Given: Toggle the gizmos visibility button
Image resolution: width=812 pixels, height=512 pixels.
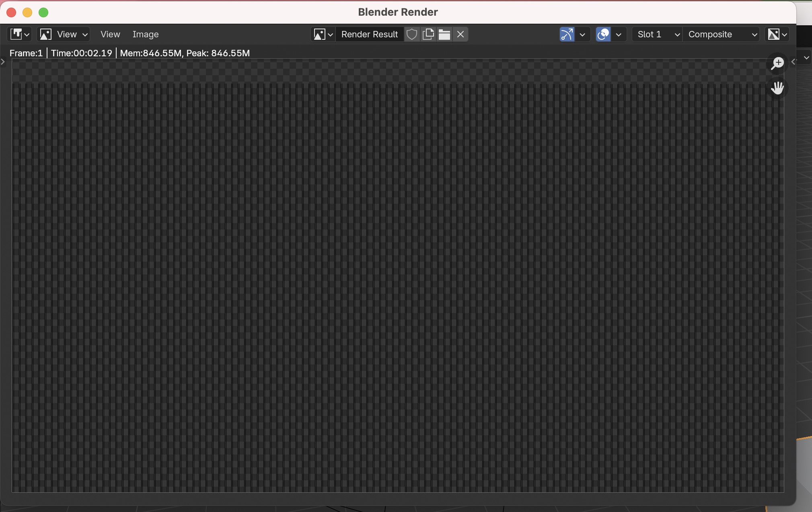Looking at the screenshot, I should (x=566, y=35).
